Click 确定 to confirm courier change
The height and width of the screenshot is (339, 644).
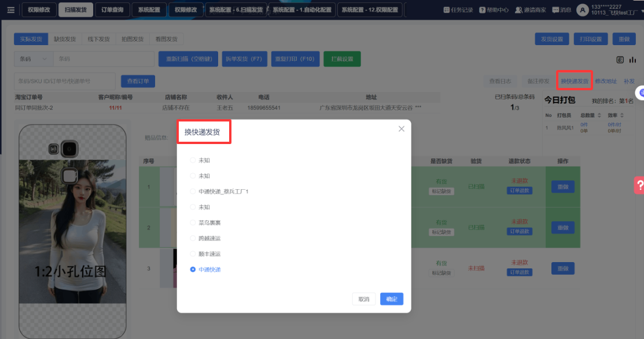(391, 299)
